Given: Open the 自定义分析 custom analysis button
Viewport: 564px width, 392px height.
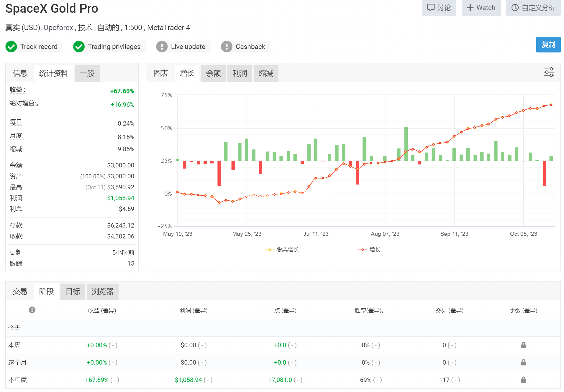Looking at the screenshot, I should click(x=533, y=8).
